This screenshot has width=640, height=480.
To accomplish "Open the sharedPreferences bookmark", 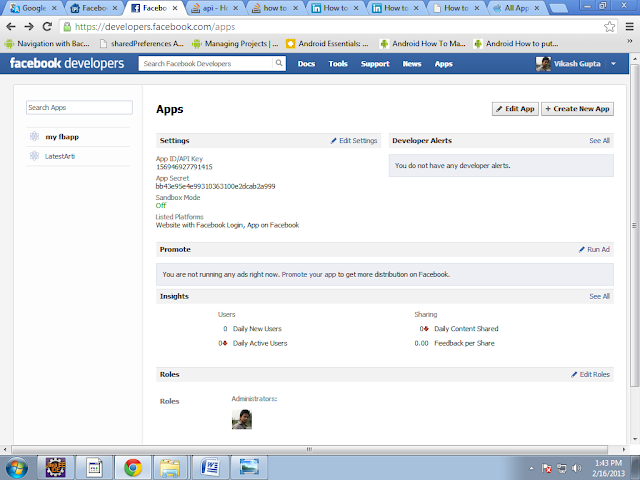I will tap(142, 43).
